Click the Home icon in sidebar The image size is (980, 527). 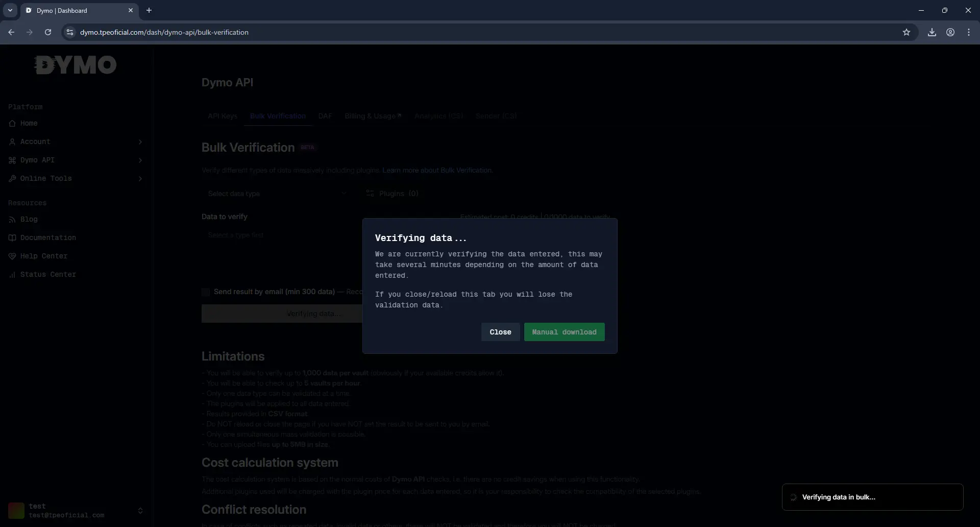[12, 124]
